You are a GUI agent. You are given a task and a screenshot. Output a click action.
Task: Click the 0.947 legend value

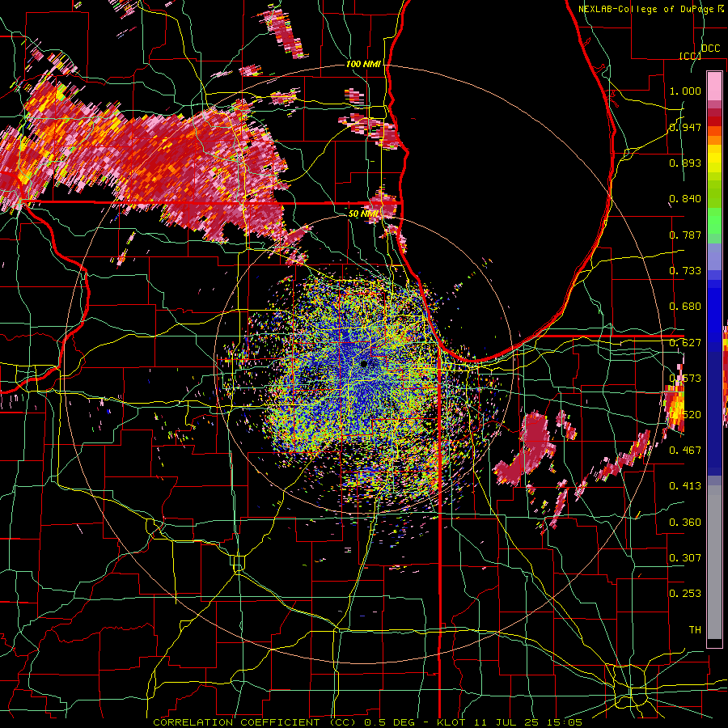685,127
